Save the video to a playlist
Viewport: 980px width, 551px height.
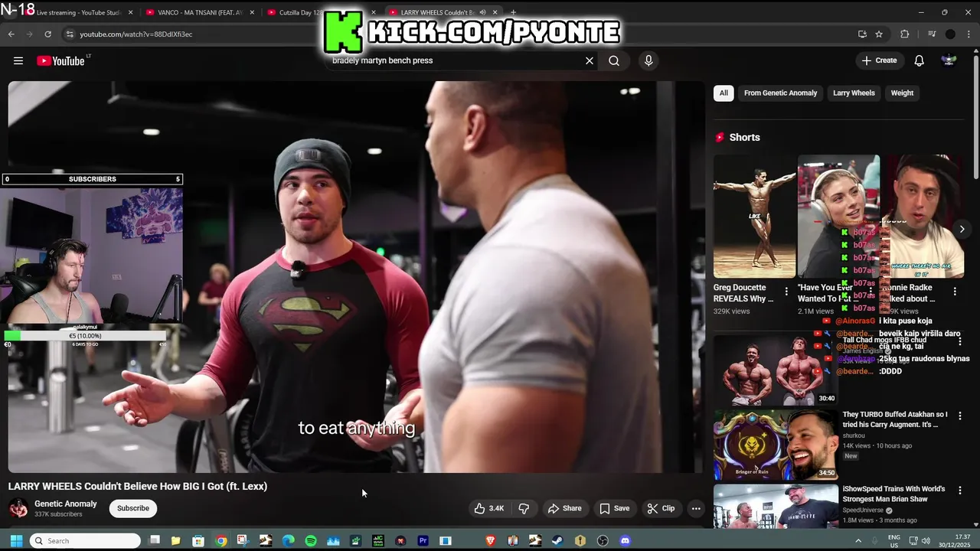(614, 508)
